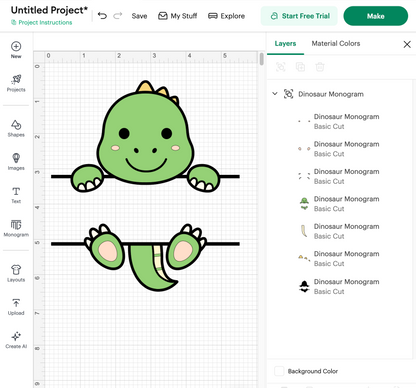This screenshot has height=388, width=416.
Task: Open the Create AI sparkle icon
Action: tap(16, 336)
